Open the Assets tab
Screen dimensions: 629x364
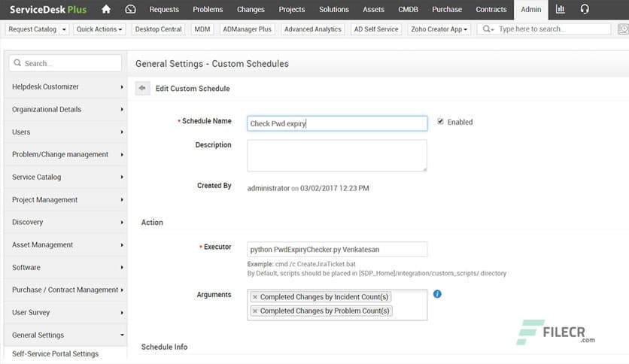point(373,9)
